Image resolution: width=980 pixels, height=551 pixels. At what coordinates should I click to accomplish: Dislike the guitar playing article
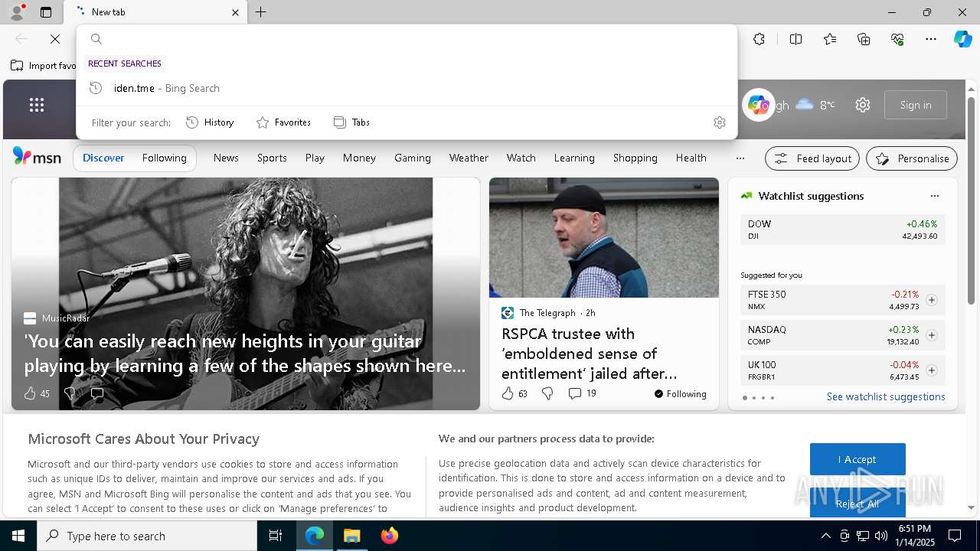click(70, 393)
